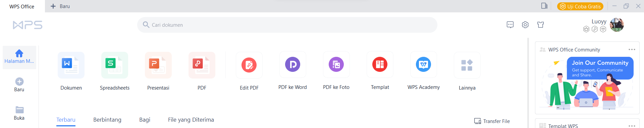Viewport: 644px width, 128px height.
Task: Open the Bagi tab
Action: pyautogui.click(x=145, y=120)
